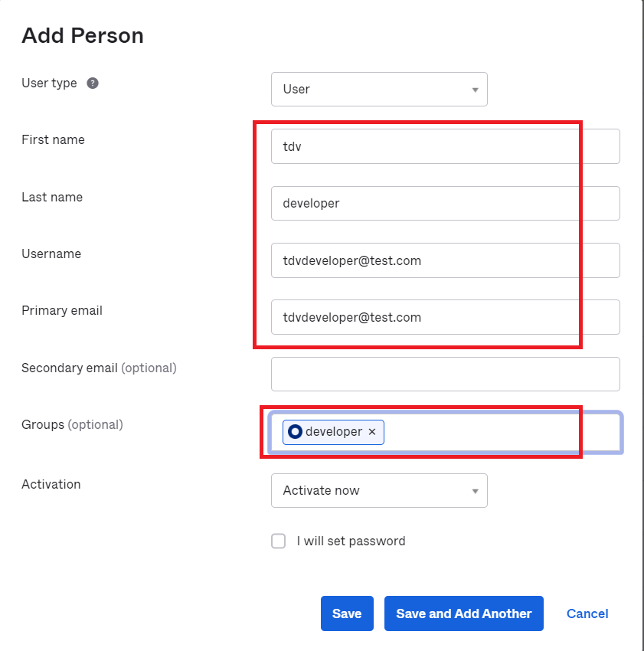The height and width of the screenshot is (651, 644).
Task: Select the Username field with tdvdeveloper@test.com
Action: (446, 260)
